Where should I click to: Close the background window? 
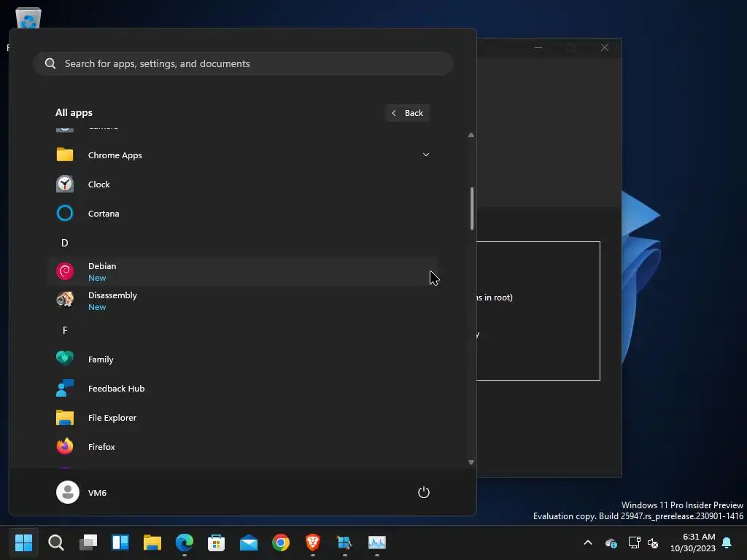point(605,47)
